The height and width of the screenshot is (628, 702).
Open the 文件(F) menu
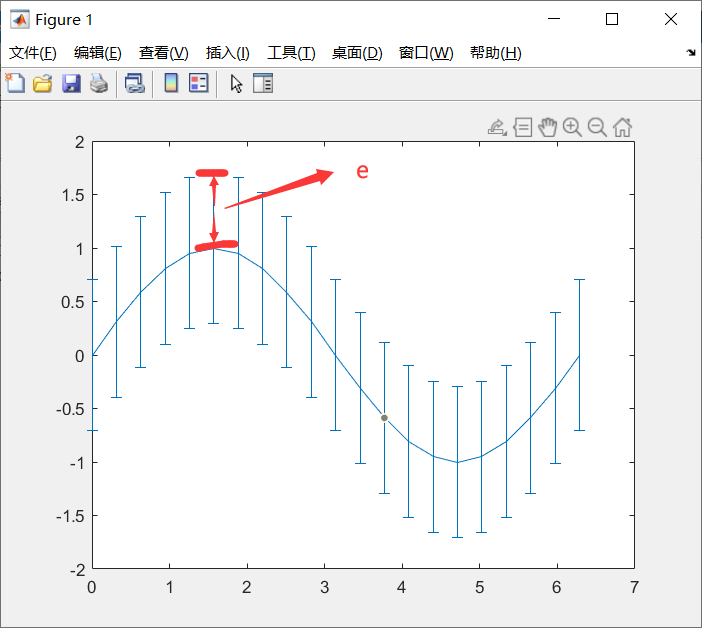(x=33, y=53)
